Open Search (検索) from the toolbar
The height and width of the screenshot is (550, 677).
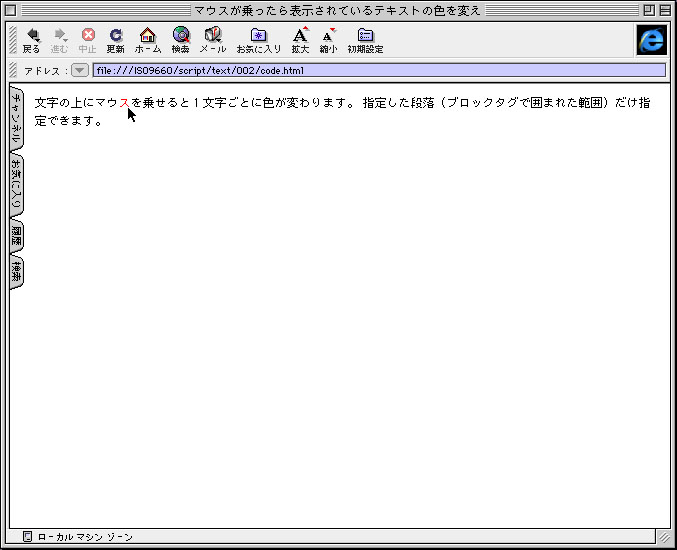pyautogui.click(x=180, y=39)
